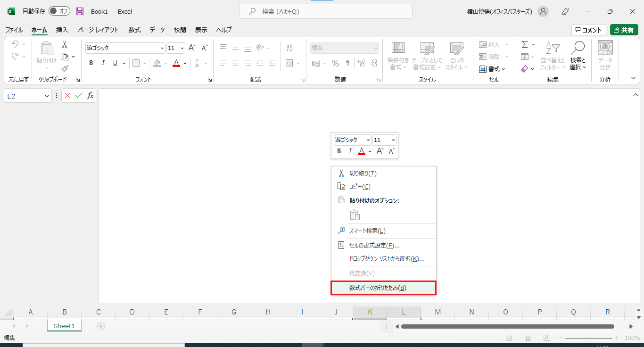Screen dimensions: 644x347
Task: Add a new sheet with plus icon
Action: 100,326
